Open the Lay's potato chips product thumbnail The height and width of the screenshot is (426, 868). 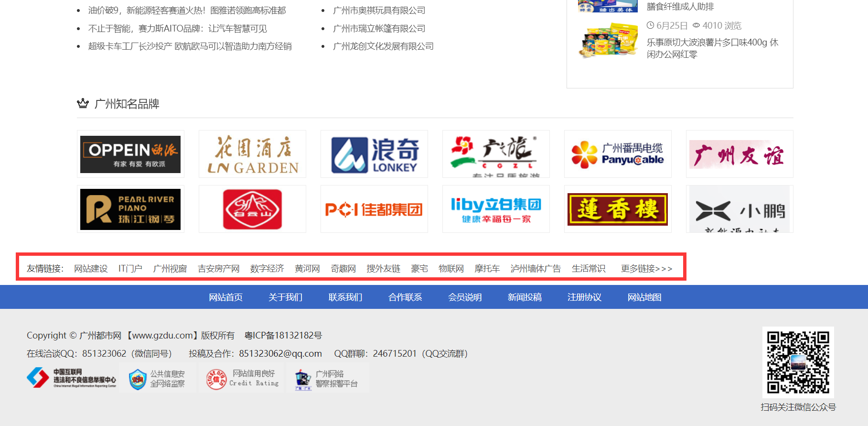tap(608, 42)
